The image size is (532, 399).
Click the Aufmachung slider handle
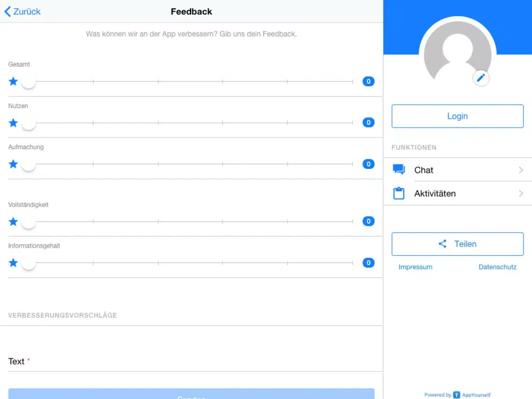tap(29, 164)
